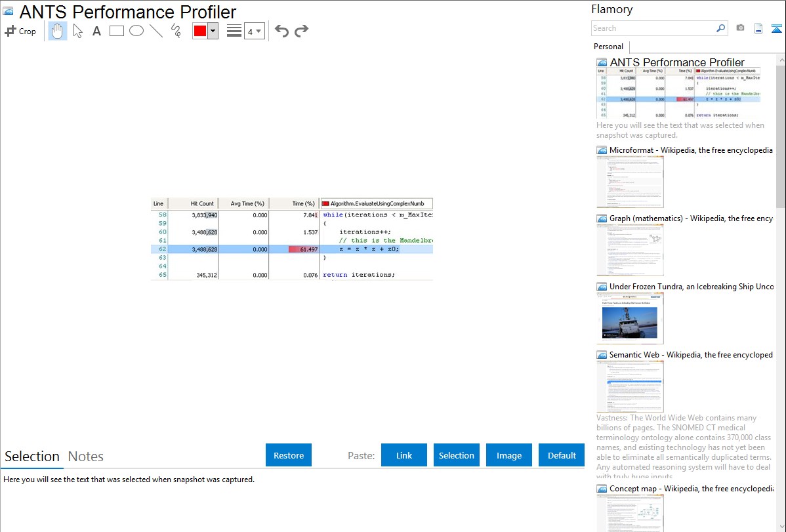Click the Flamory search field
This screenshot has width=786, height=532.
tap(653, 28)
